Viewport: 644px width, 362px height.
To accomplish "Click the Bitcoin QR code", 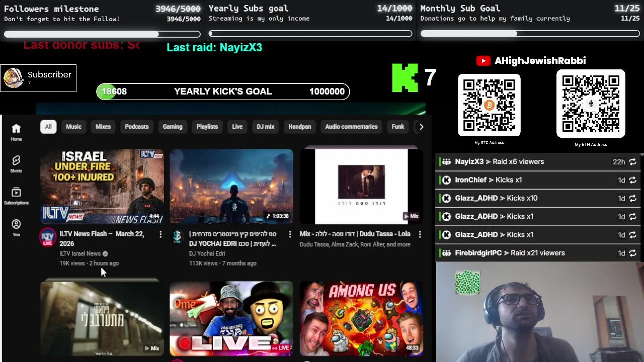I will [489, 105].
